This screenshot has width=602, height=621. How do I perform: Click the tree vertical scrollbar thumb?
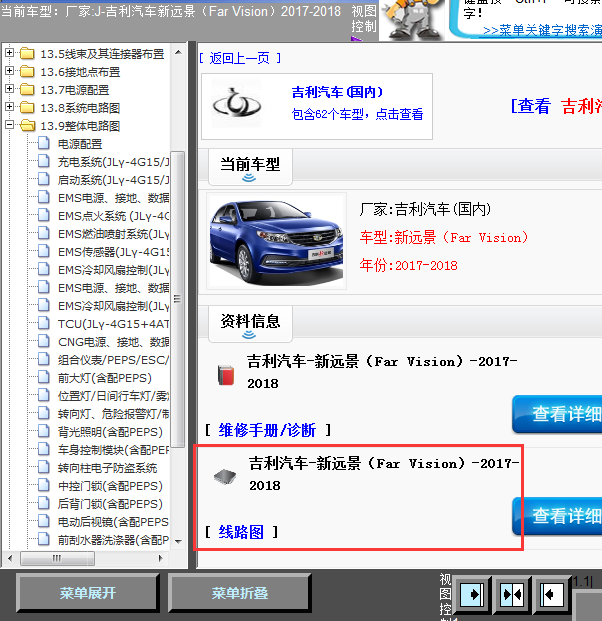178,299
